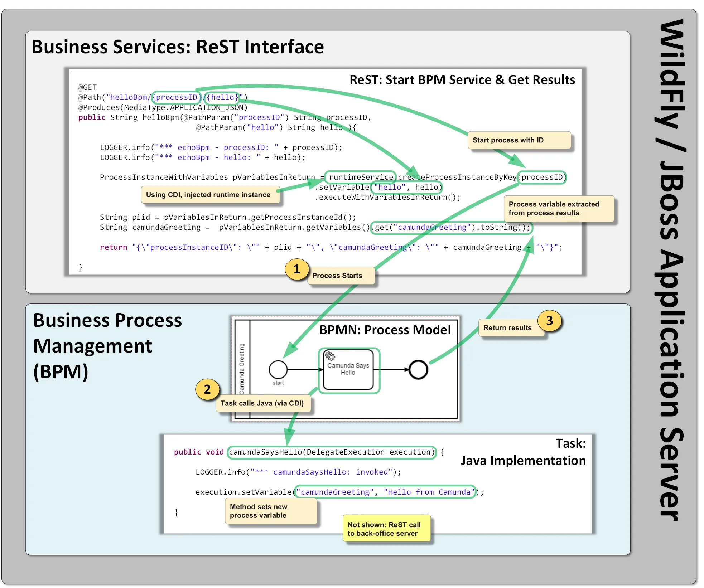Click the BPMN start event circle
This screenshot has width=704, height=588.
tap(278, 369)
